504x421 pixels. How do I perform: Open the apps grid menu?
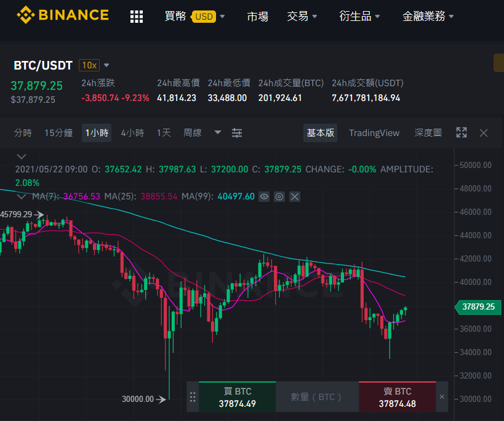tap(137, 17)
